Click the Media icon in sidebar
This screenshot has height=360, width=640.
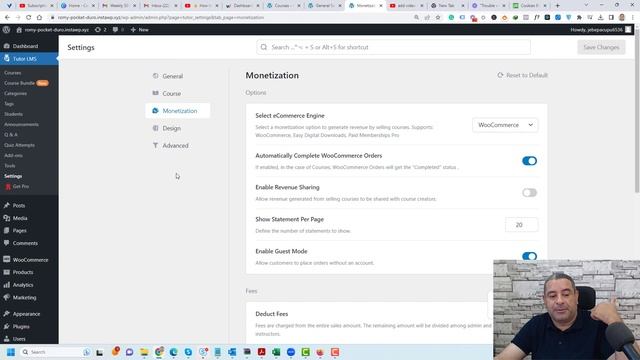point(7,218)
